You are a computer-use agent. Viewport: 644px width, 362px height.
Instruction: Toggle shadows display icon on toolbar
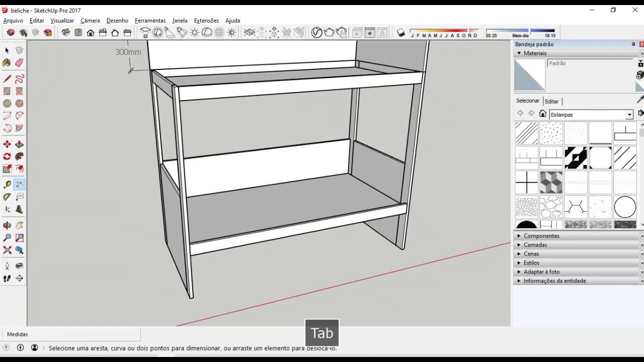(400, 33)
